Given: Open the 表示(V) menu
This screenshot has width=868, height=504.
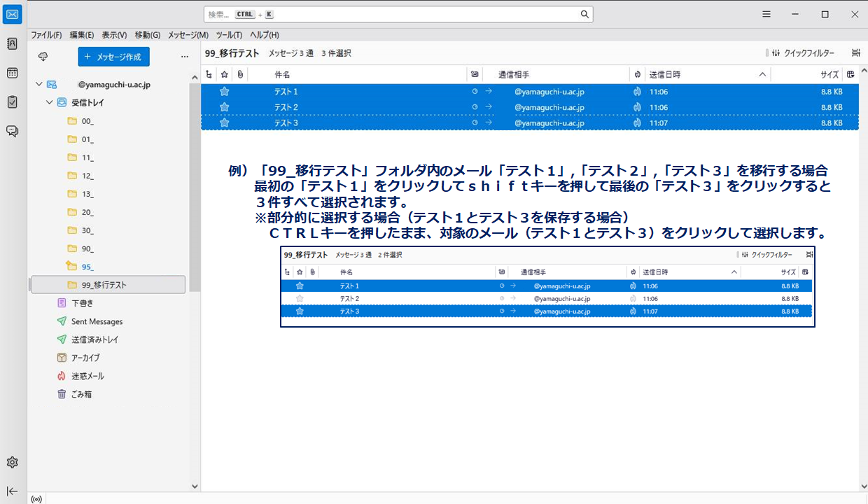Looking at the screenshot, I should (114, 35).
